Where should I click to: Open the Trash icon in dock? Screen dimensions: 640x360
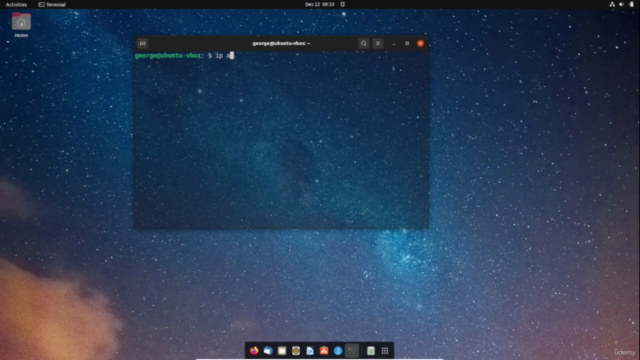pyautogui.click(x=371, y=351)
